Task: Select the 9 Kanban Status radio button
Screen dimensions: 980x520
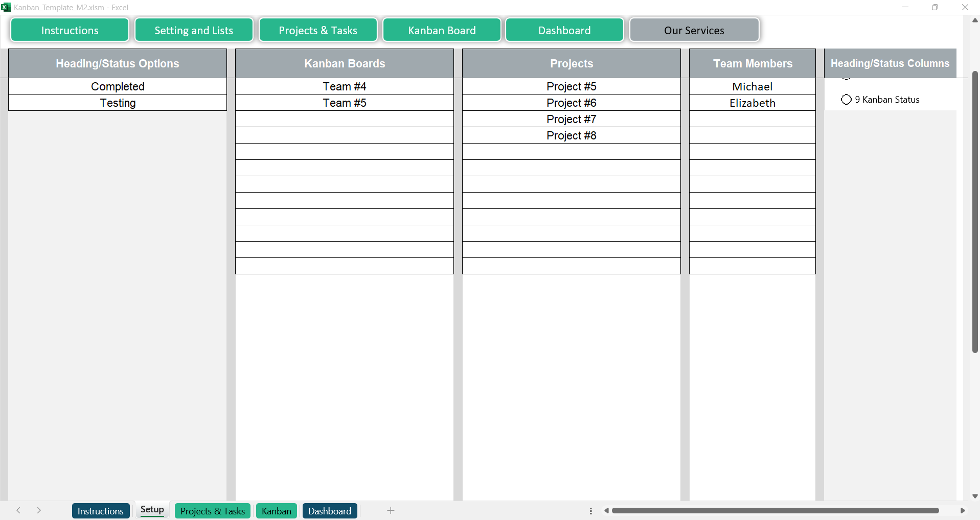Action: click(x=846, y=99)
